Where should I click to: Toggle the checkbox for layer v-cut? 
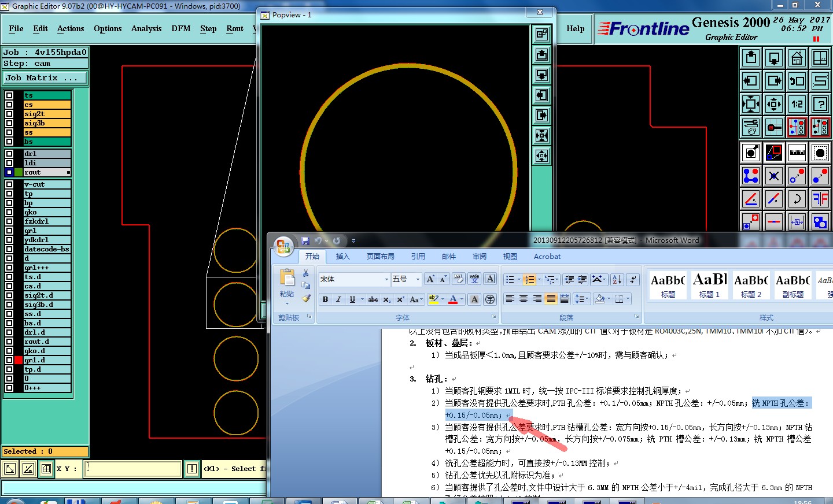pos(9,184)
